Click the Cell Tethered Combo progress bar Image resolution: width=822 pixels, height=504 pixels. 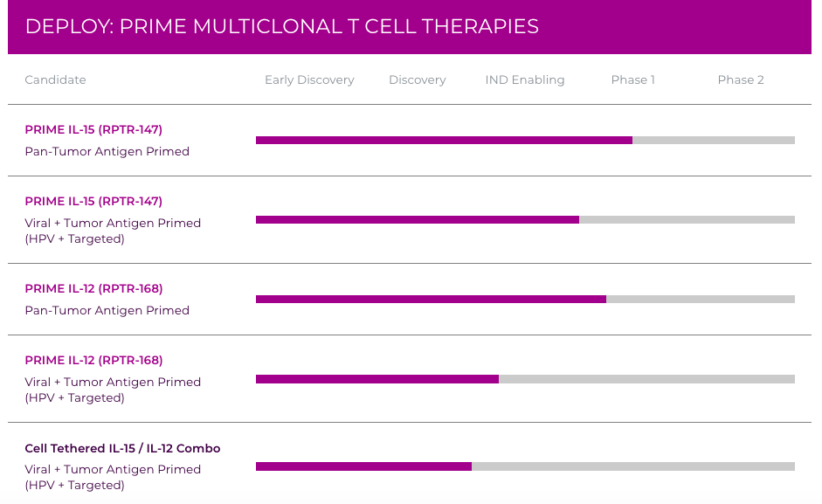click(x=363, y=466)
